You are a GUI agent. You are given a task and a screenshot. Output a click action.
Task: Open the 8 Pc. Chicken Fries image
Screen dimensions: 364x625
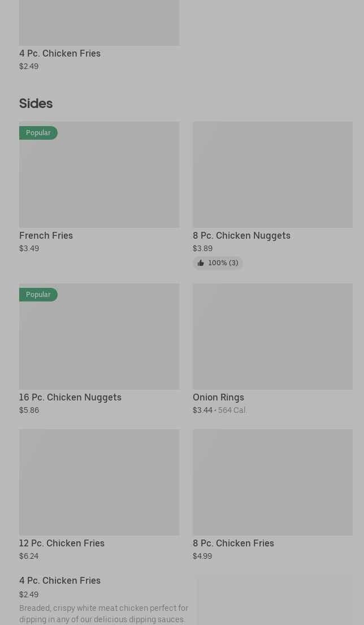point(272,482)
